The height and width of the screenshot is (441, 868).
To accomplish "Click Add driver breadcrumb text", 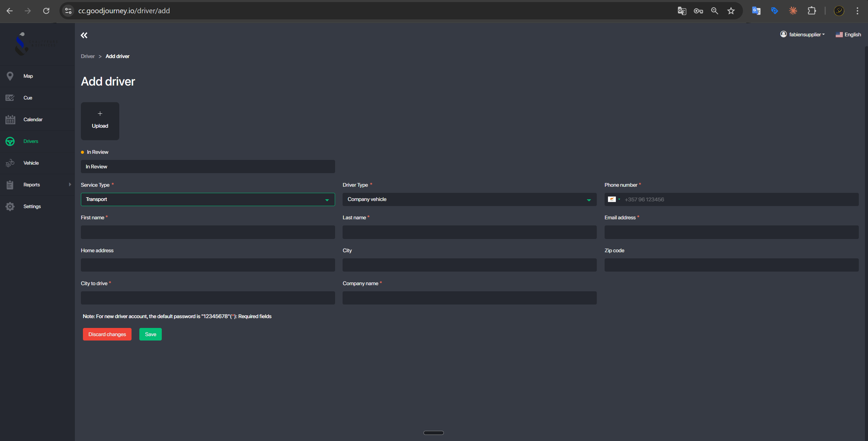I will [118, 56].
